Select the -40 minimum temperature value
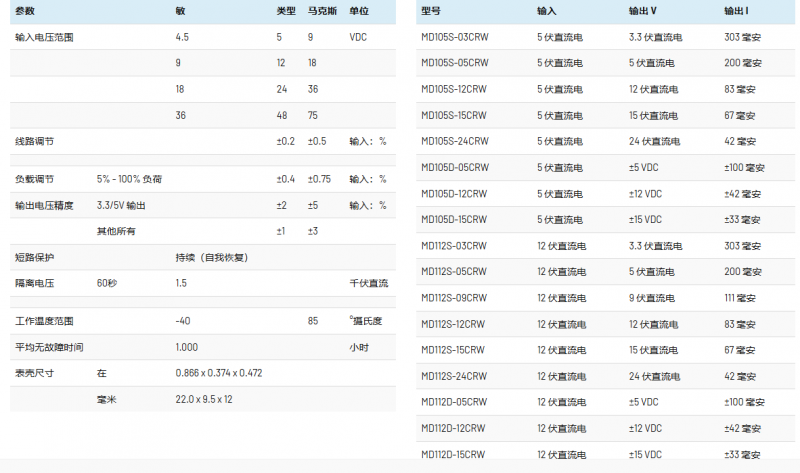Screen dimensions: 800x473 [183, 321]
